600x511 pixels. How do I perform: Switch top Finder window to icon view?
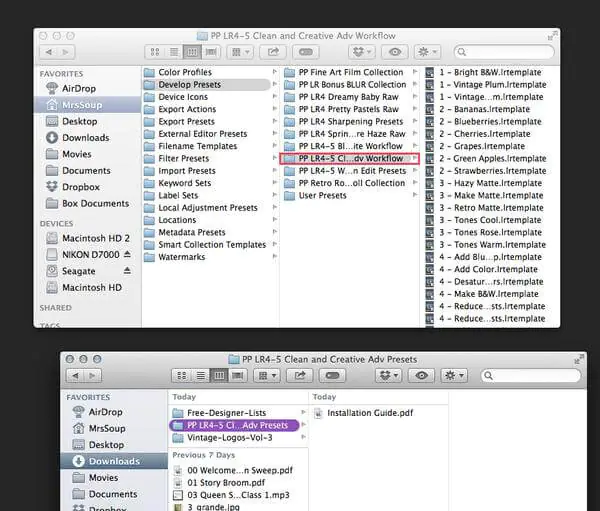(x=155, y=52)
